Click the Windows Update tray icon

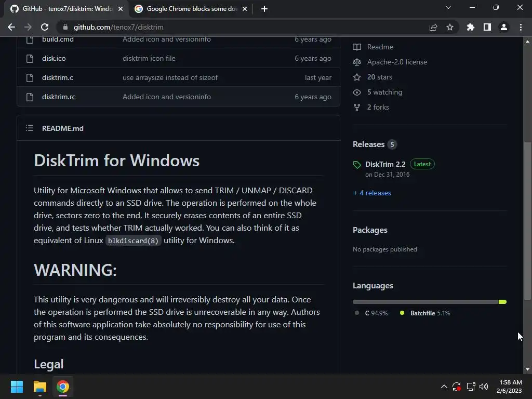click(457, 387)
